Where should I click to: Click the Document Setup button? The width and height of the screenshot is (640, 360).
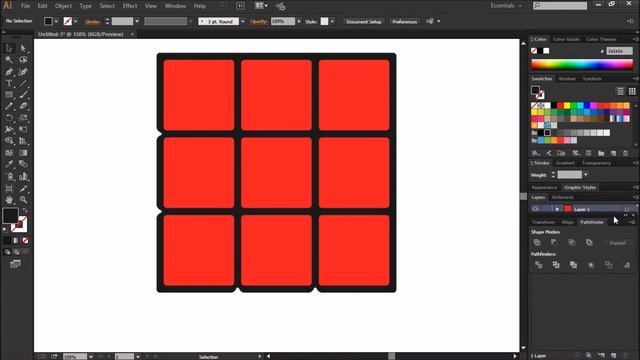tap(364, 22)
